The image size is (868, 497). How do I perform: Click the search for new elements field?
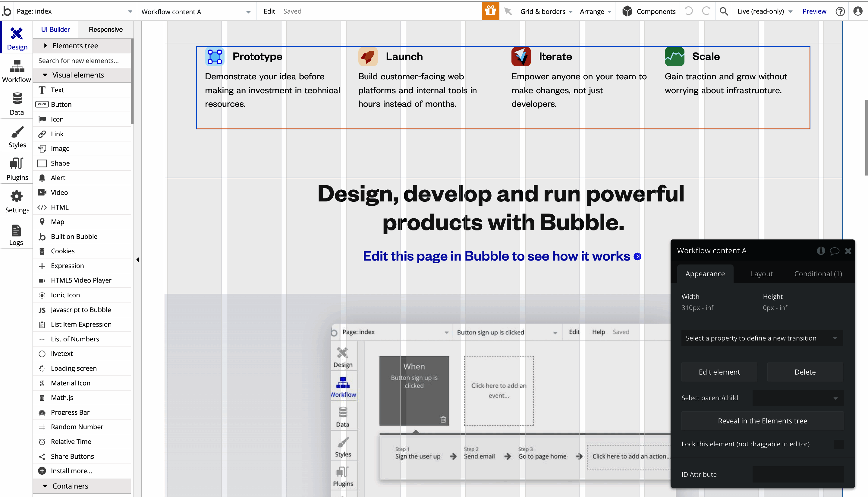coord(82,60)
